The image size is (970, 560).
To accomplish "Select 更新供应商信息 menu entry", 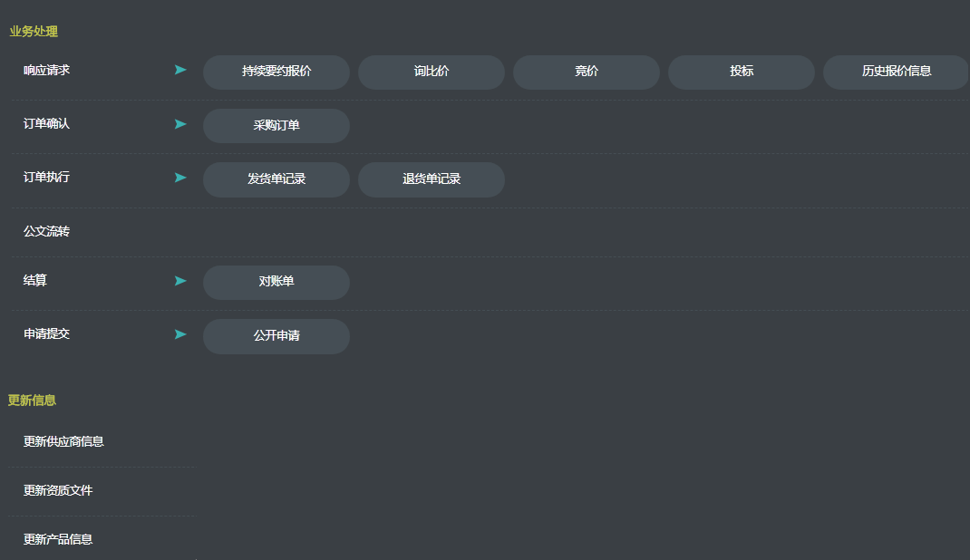I will (x=63, y=442).
